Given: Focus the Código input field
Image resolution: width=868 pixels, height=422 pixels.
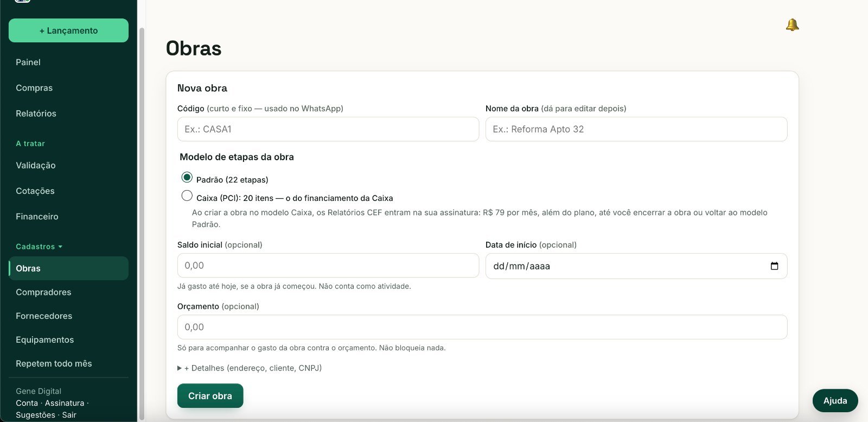Looking at the screenshot, I should [328, 129].
